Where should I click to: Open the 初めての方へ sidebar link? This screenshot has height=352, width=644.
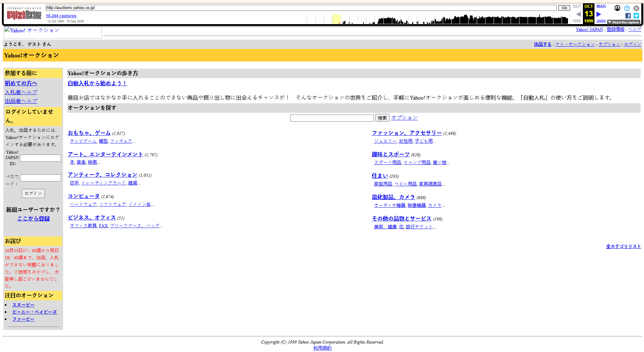click(x=21, y=83)
